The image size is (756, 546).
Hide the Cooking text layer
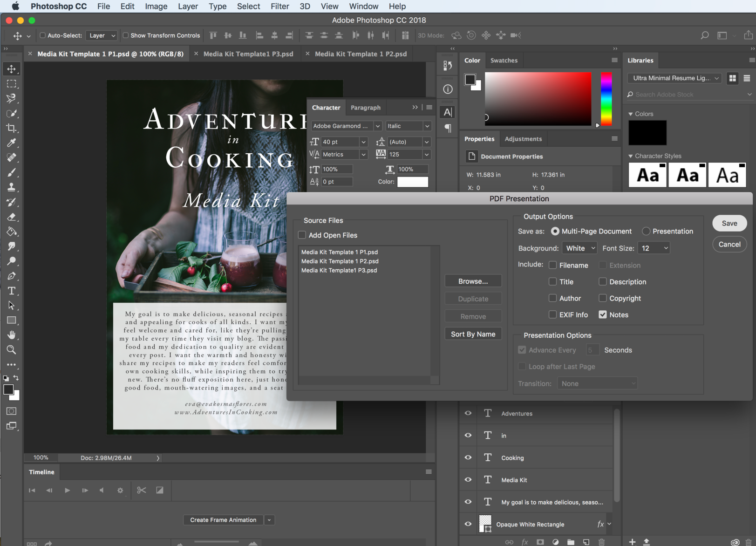468,457
